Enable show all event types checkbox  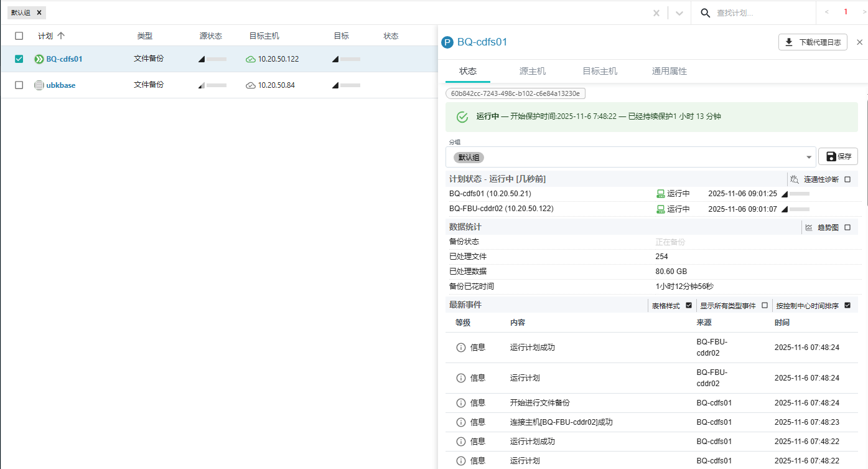pos(765,306)
